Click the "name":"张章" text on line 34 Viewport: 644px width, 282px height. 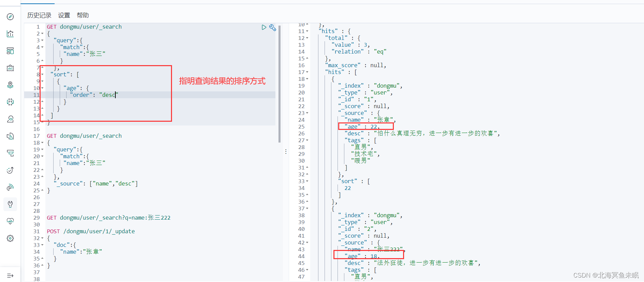pyautogui.click(x=81, y=252)
